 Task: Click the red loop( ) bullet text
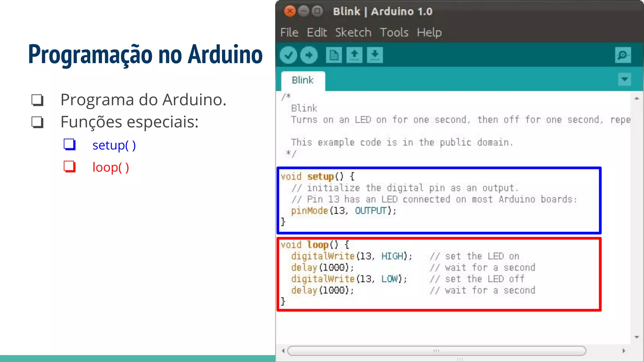(x=111, y=167)
